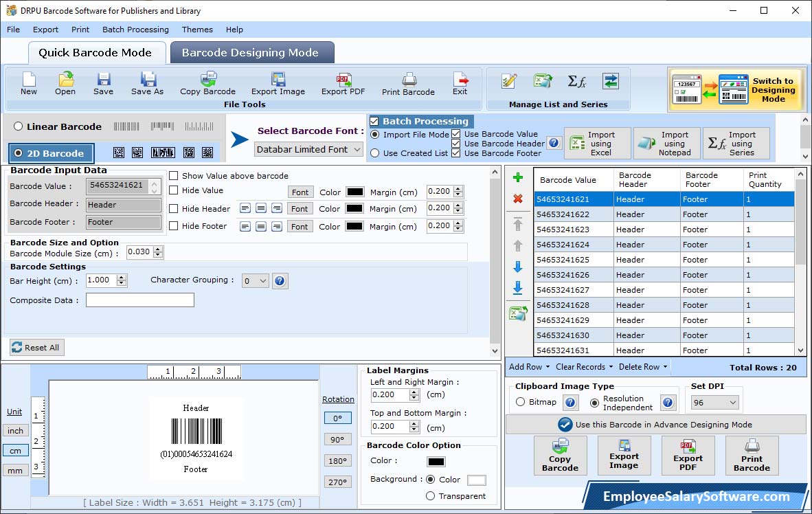The width and height of the screenshot is (812, 514).
Task: Expand Clear Records dropdown
Action: click(584, 367)
